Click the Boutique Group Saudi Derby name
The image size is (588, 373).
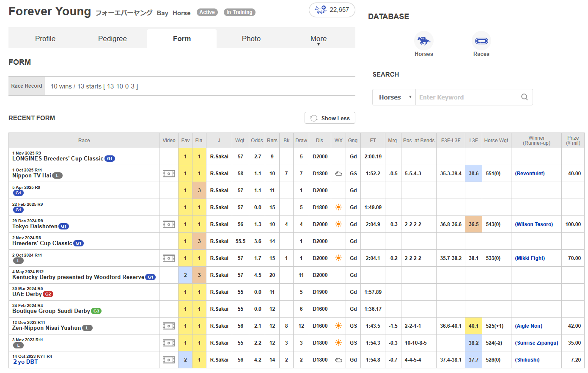(51, 311)
